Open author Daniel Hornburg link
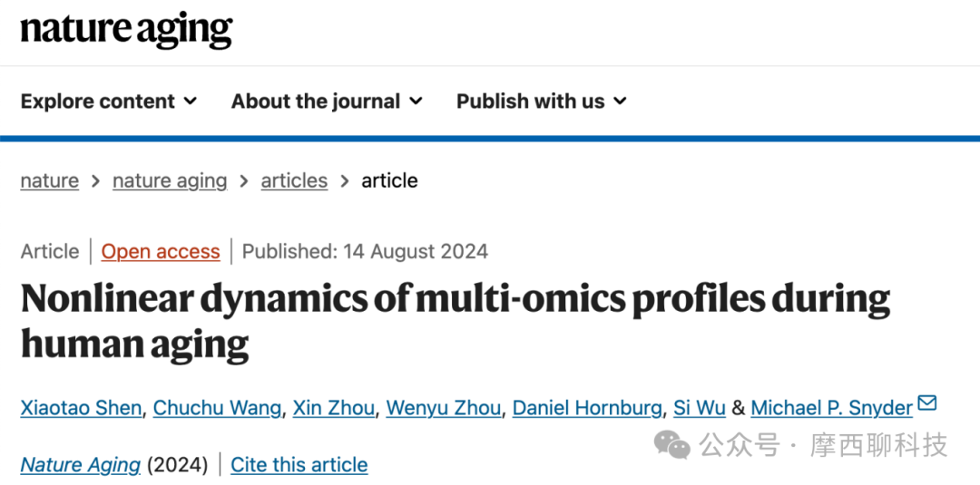Image resolution: width=980 pixels, height=485 pixels. point(587,408)
